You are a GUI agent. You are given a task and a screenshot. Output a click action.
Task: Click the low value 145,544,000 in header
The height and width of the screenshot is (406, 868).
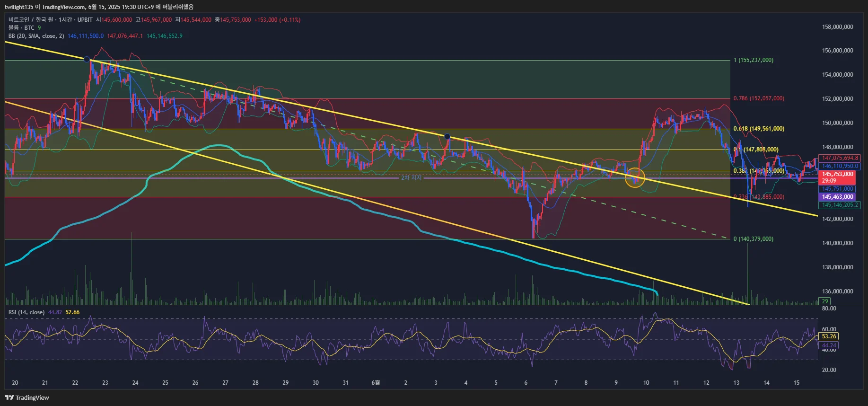tap(196, 20)
